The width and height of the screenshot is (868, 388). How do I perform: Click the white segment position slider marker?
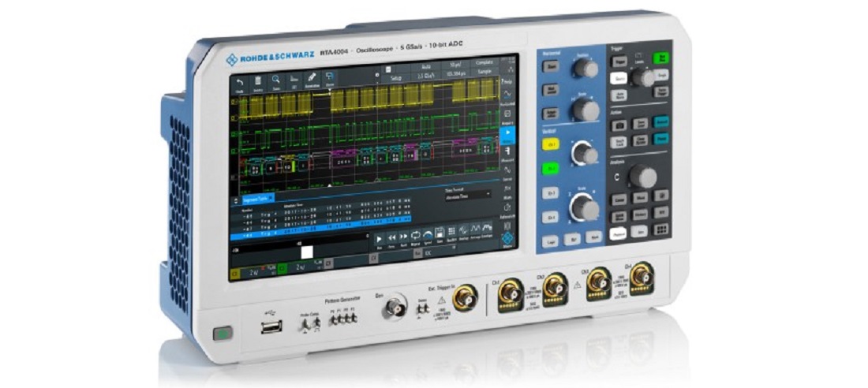[x=307, y=252]
